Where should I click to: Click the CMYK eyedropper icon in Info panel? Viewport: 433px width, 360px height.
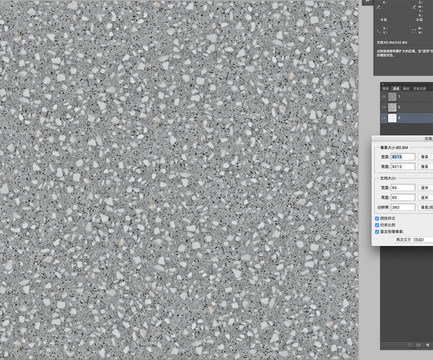[x=415, y=7]
